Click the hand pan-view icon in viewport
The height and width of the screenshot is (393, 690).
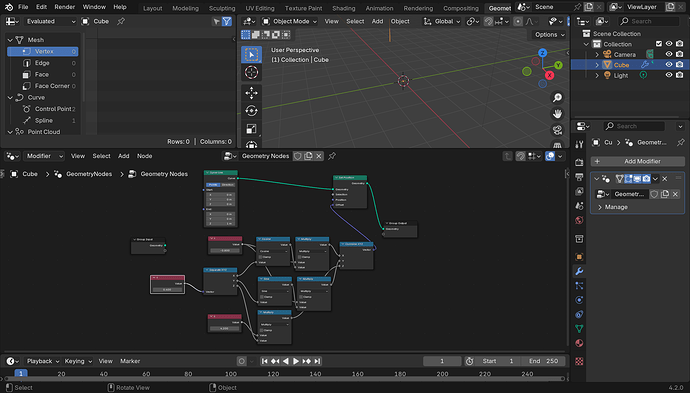click(557, 114)
